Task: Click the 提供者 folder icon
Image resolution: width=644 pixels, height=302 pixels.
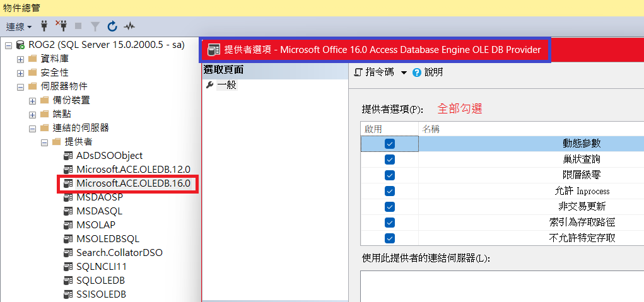Action: tap(57, 142)
